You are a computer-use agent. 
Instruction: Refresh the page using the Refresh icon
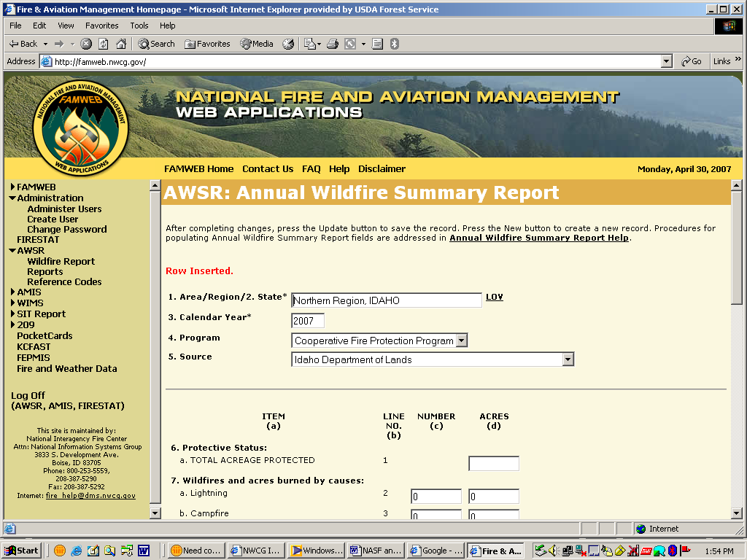[104, 44]
